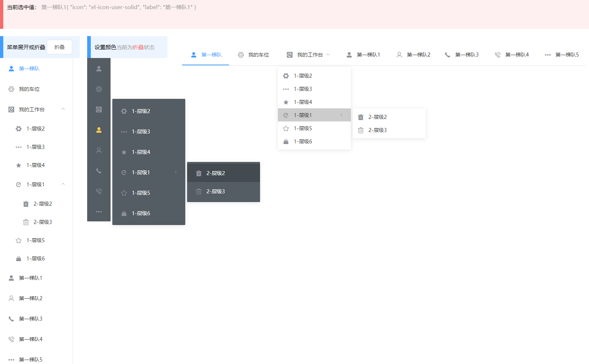Click outline star icon of sidebar 1-层级5
This screenshot has height=364, width=589.
tap(19, 240)
